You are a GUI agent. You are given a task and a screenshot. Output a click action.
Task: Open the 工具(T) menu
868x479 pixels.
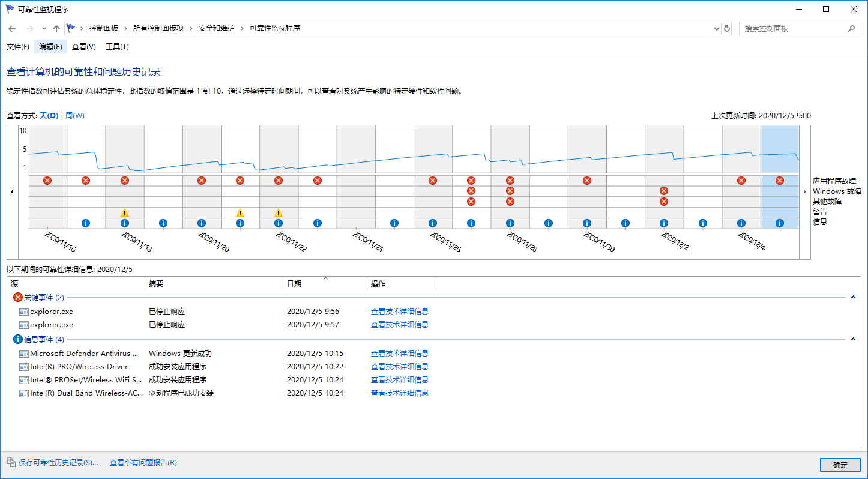point(117,47)
